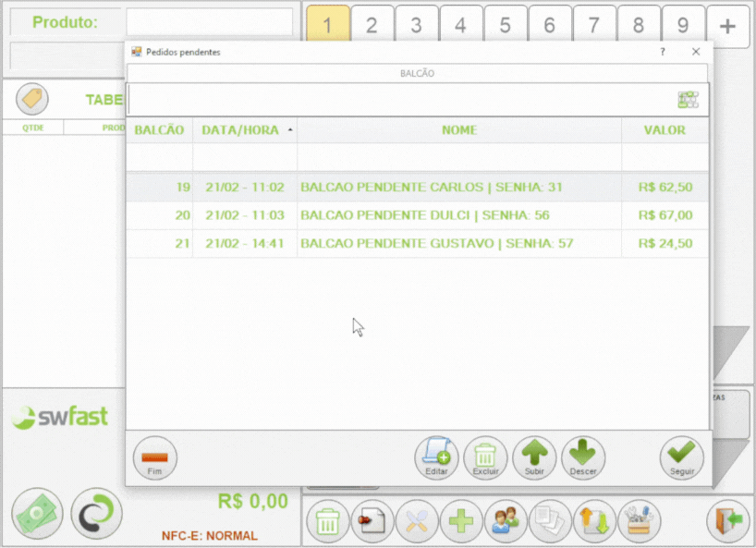Select the BALCAO PENDENTE DULCI order row

(418, 215)
